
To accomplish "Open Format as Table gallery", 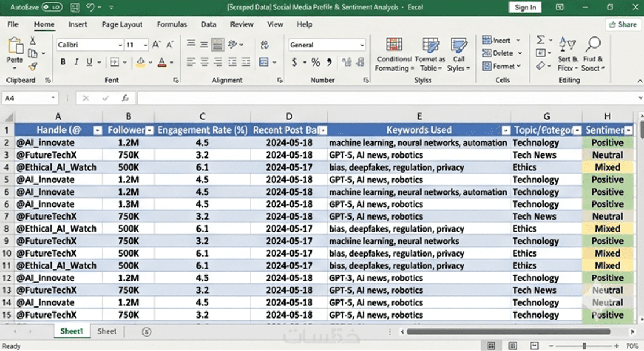I will point(430,54).
